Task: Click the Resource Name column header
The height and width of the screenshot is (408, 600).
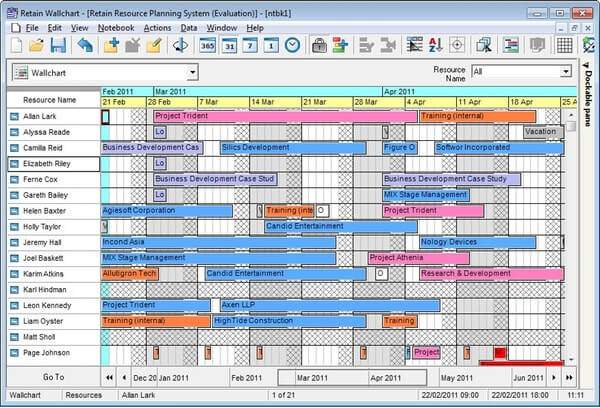Action: pos(50,100)
